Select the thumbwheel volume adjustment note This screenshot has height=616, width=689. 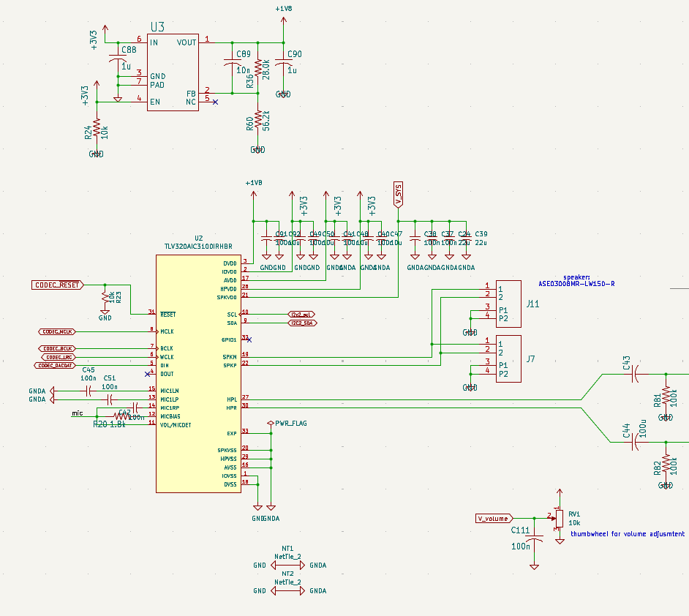click(x=628, y=534)
